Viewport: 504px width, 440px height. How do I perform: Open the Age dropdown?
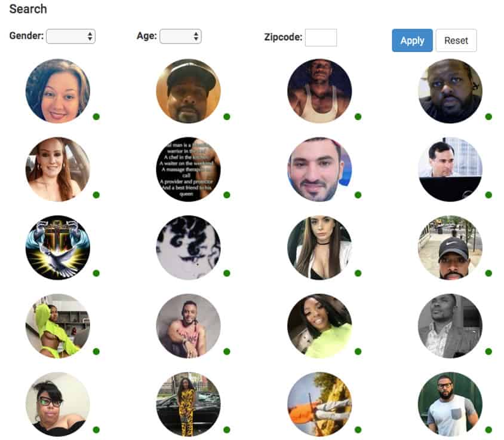(x=181, y=36)
